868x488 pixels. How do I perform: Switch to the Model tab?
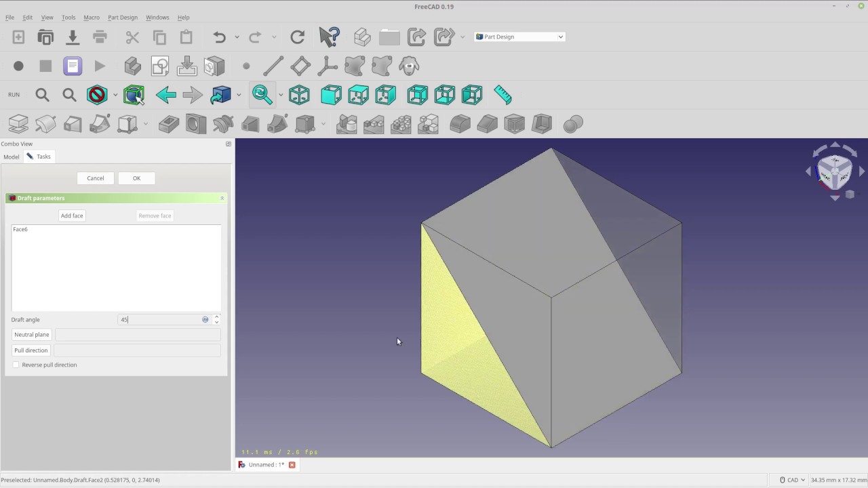pyautogui.click(x=12, y=157)
